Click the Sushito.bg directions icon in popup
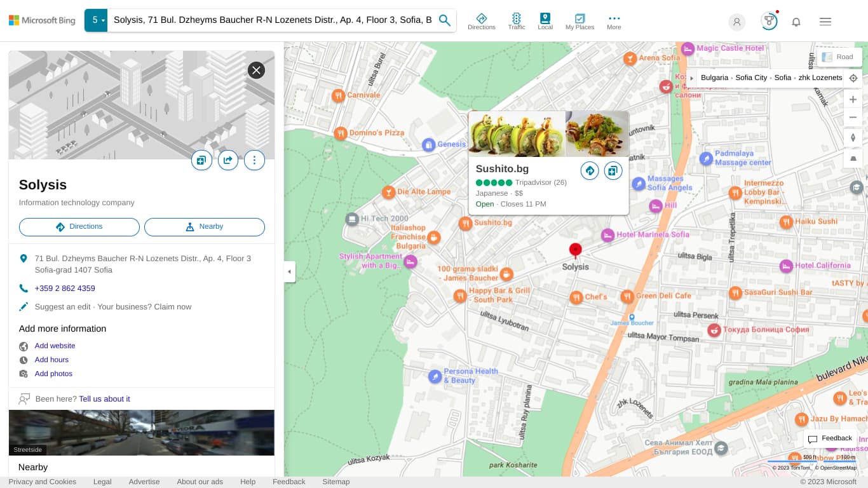 tap(590, 170)
